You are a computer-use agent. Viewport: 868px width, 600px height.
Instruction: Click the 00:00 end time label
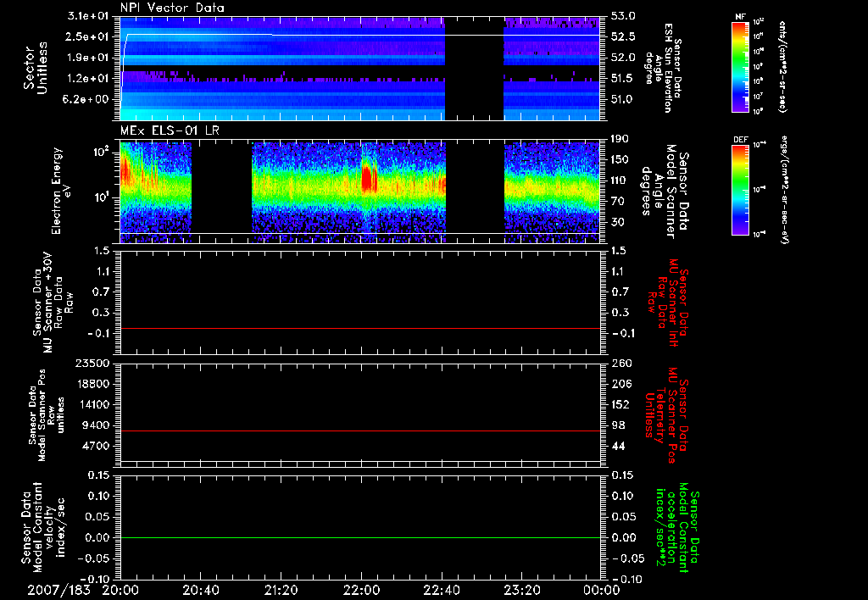[602, 588]
